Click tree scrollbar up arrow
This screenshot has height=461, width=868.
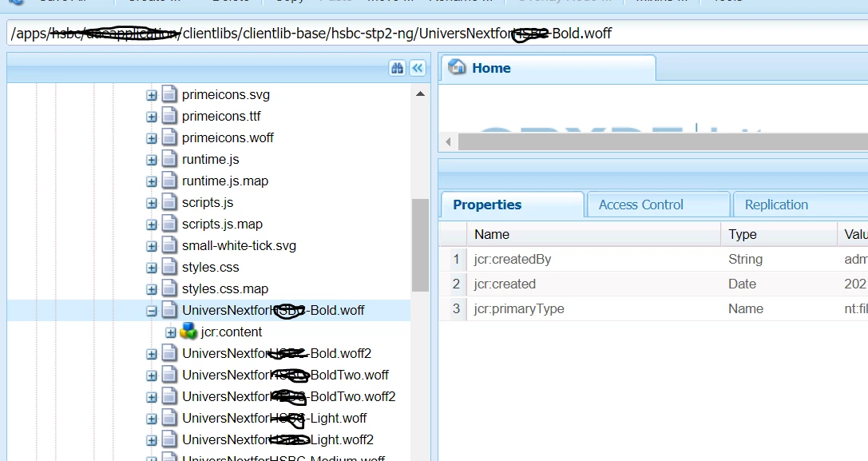pos(420,93)
